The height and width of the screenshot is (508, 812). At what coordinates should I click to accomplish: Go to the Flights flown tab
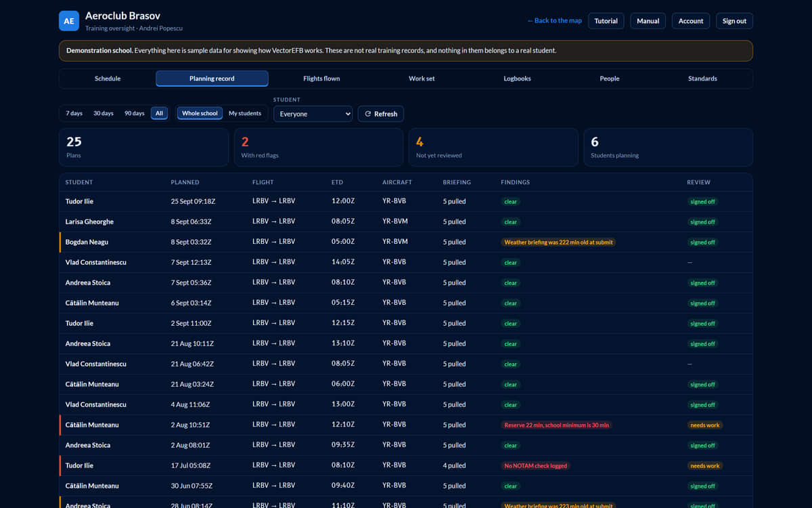(321, 79)
